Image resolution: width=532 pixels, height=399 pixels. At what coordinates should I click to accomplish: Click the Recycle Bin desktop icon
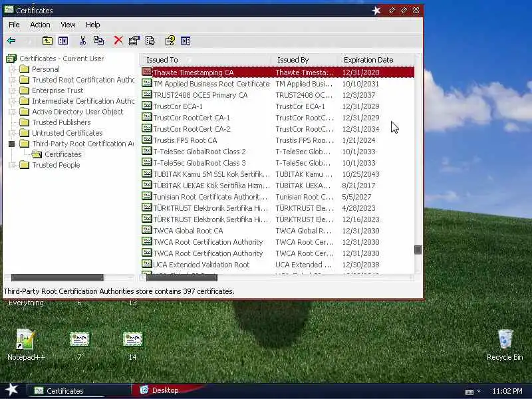click(x=505, y=339)
